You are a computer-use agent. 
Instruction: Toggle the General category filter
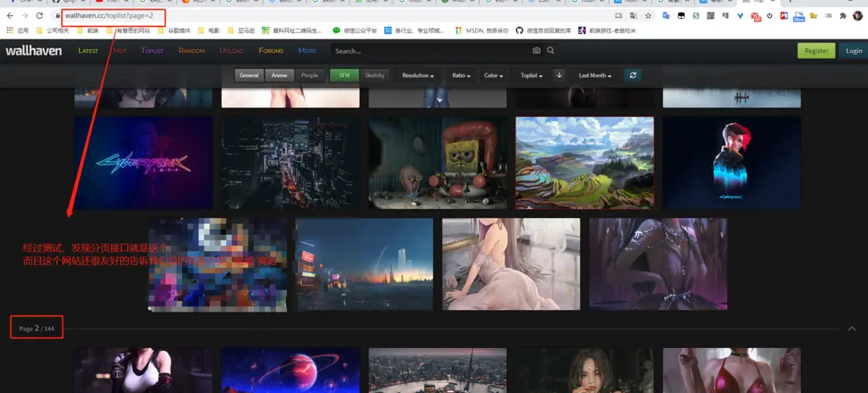[249, 75]
